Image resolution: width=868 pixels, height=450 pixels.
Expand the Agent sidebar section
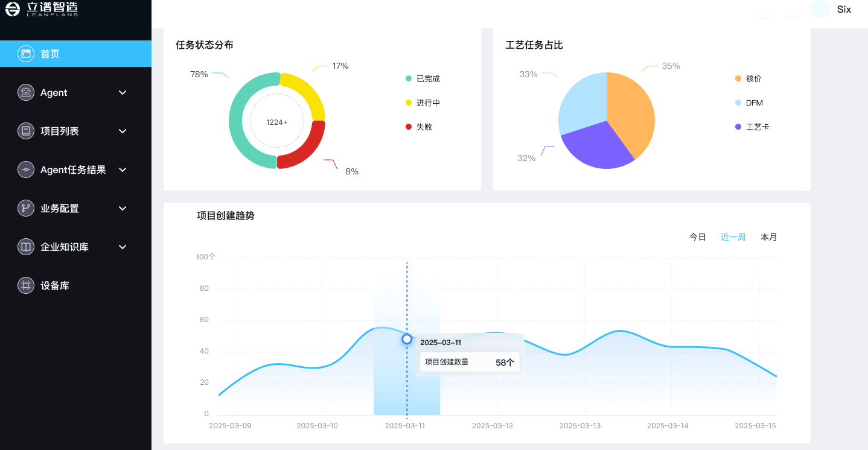(123, 92)
